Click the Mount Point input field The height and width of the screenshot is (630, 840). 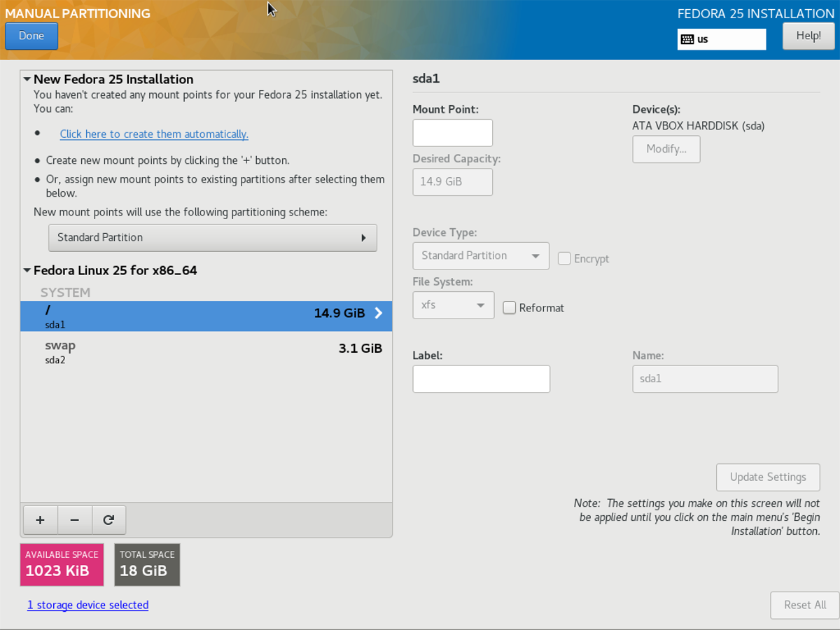453,133
